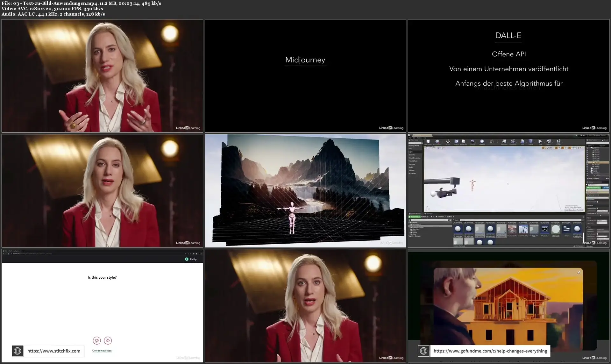The width and height of the screenshot is (611, 364).
Task: Click the Launch icon in Unreal toolbar
Action: coord(549,142)
